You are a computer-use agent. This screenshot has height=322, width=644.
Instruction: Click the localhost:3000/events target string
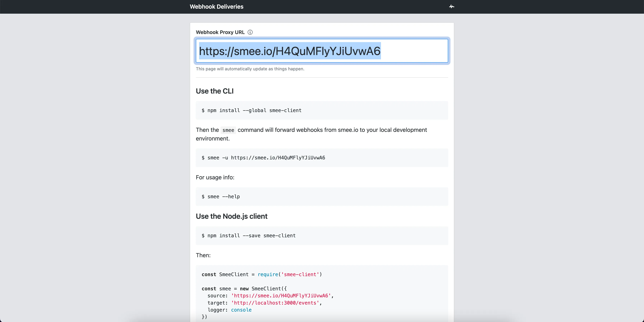275,303
